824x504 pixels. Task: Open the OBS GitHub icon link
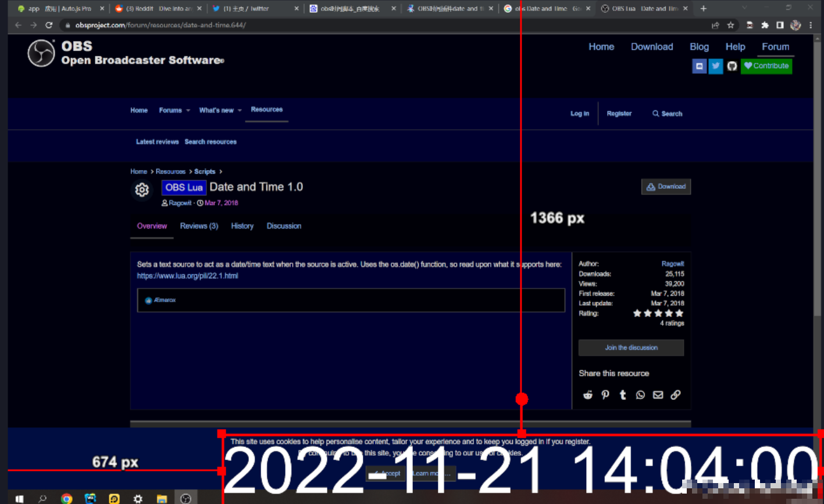732,66
